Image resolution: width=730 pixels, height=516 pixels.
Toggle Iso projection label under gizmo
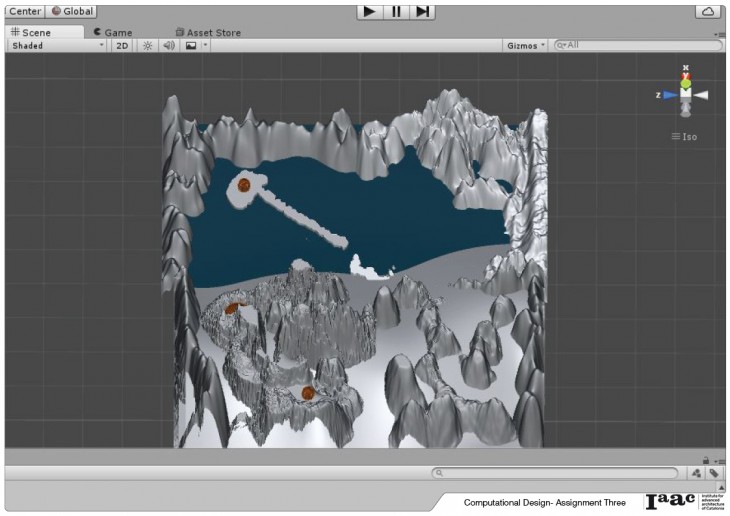point(685,136)
